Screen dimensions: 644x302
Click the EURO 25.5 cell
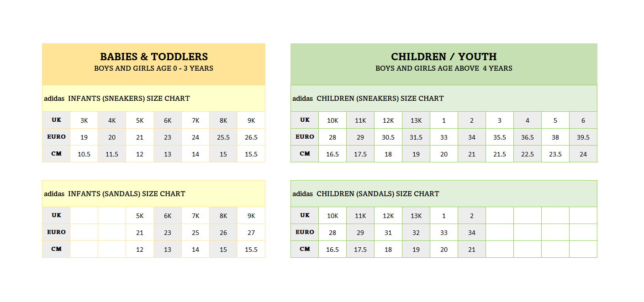point(223,137)
